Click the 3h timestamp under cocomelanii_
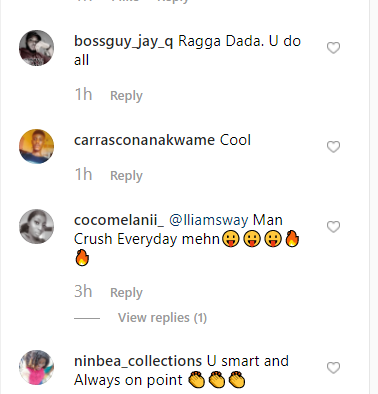The height and width of the screenshot is (394, 378). [x=83, y=291]
